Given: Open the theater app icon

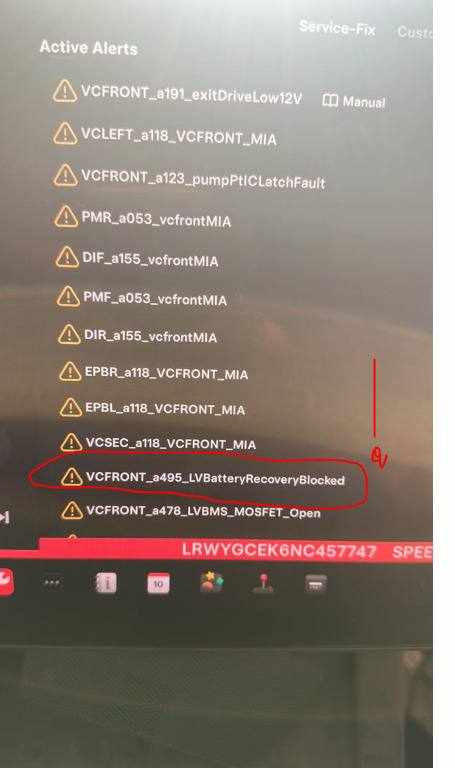Looking at the screenshot, I should [x=315, y=584].
